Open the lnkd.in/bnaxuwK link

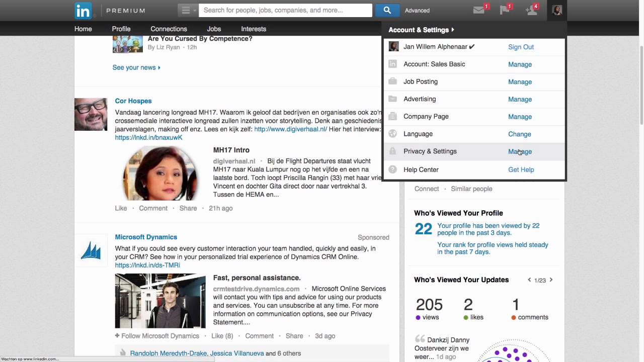click(148, 137)
